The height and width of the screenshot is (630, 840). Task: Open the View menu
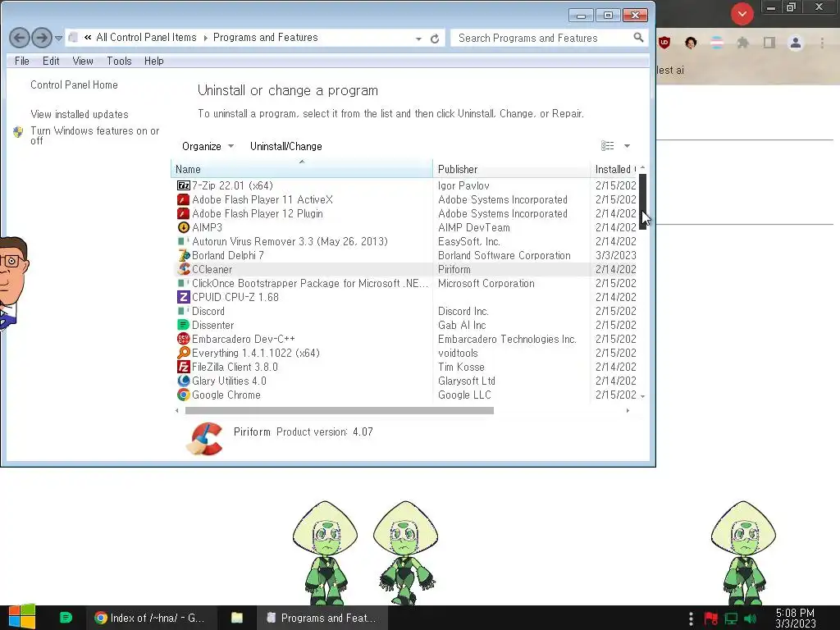coord(83,61)
